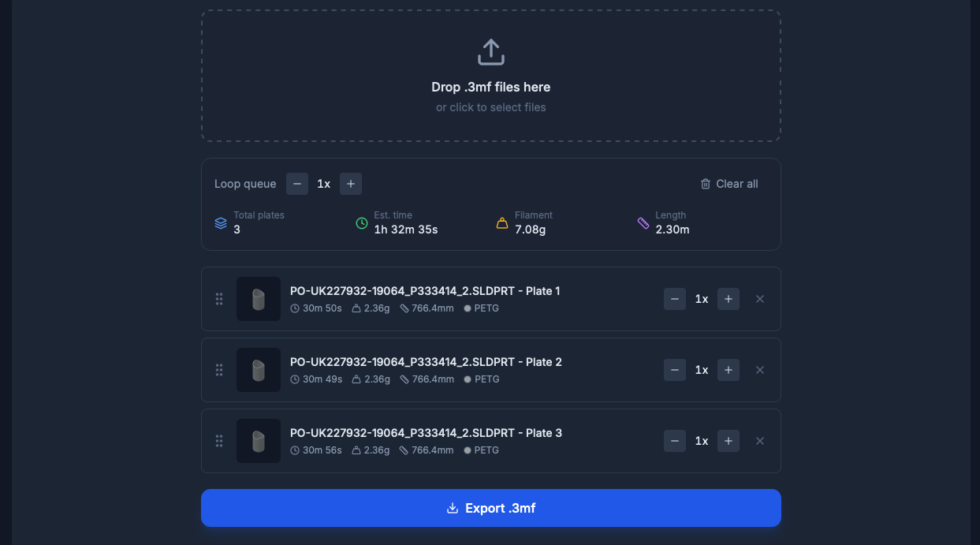Remove Plate 1 from the queue

760,299
